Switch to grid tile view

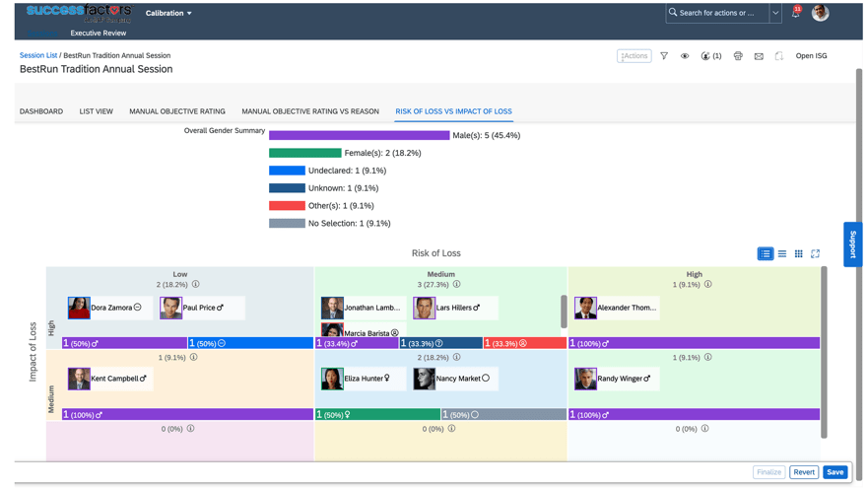point(799,254)
